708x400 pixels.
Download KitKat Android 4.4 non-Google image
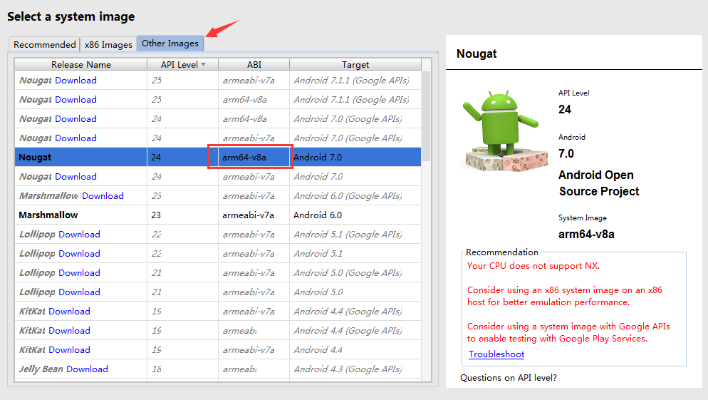[x=69, y=349]
